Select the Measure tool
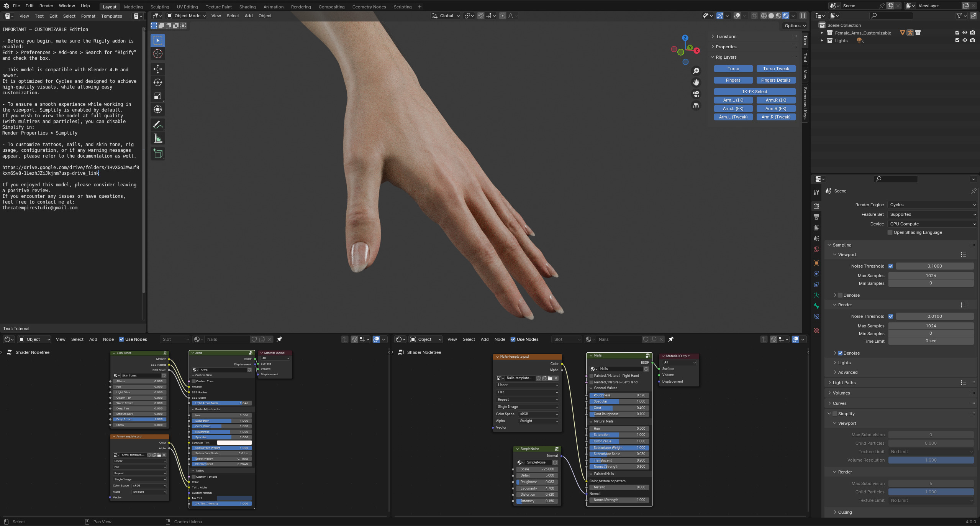This screenshot has width=980, height=526. click(x=158, y=138)
